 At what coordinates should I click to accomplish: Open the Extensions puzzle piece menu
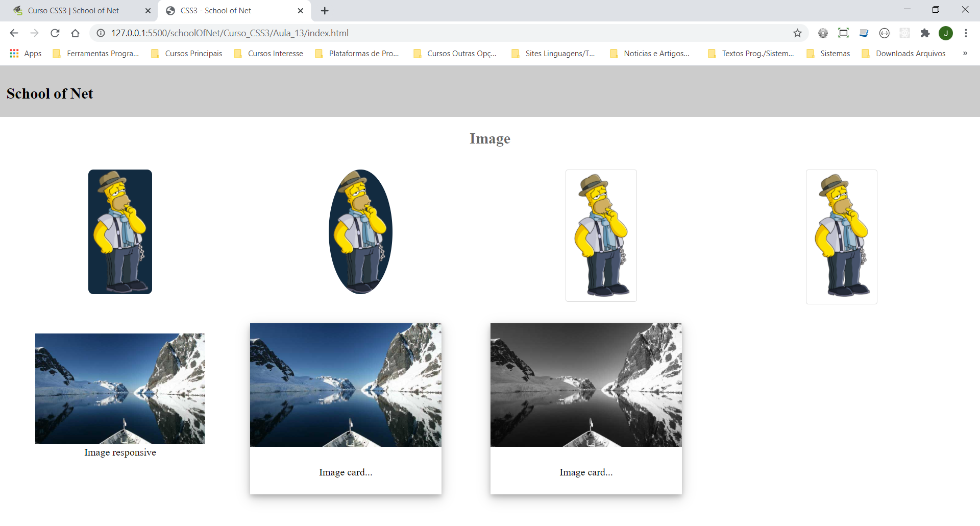point(925,33)
